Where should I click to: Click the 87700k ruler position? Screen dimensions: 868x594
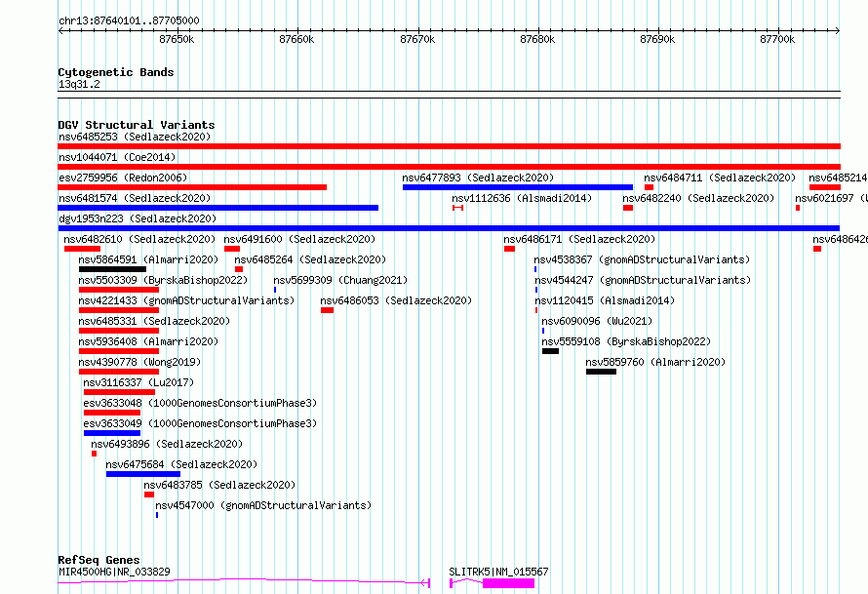coord(777,39)
